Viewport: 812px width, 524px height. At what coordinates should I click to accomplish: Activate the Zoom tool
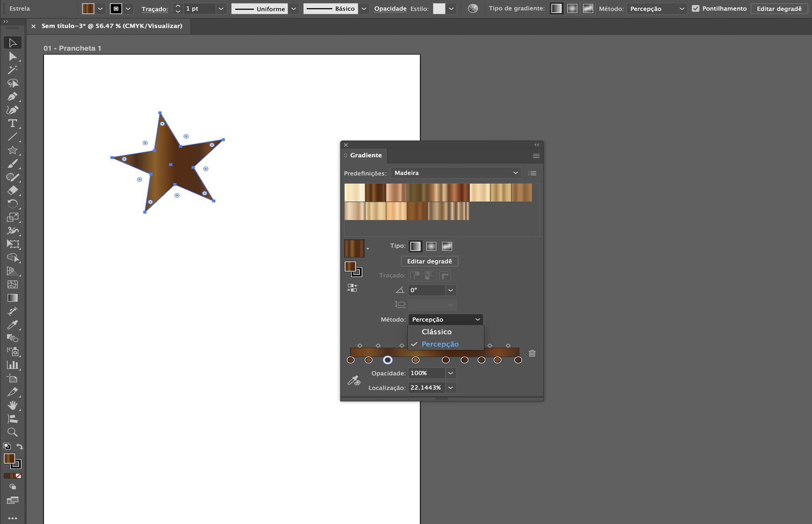(x=13, y=432)
